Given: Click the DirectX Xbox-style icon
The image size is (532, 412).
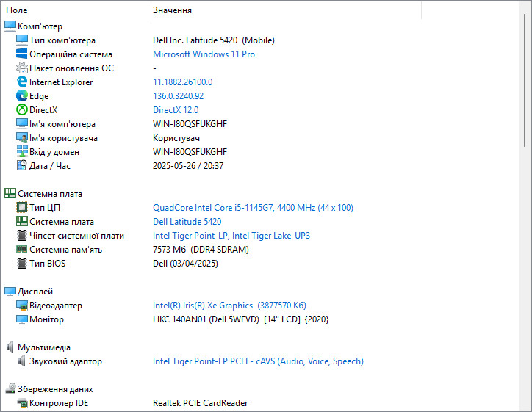Looking at the screenshot, I should pyautogui.click(x=22, y=109).
